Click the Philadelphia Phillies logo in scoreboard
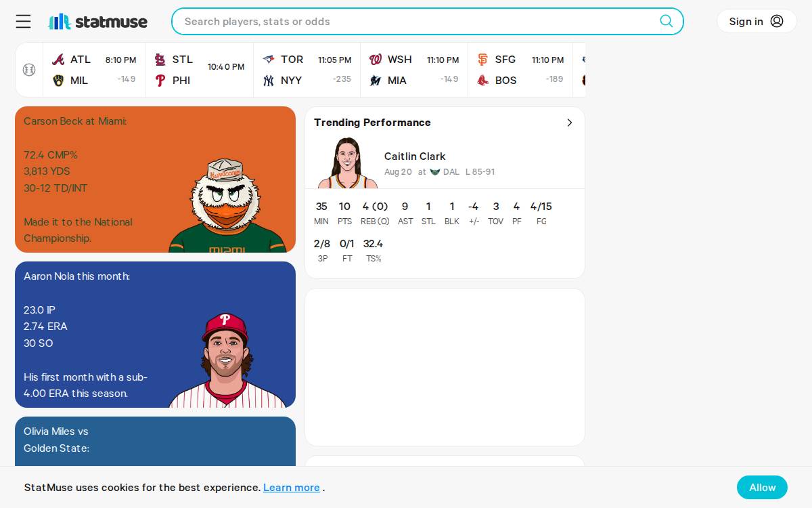 [x=160, y=81]
